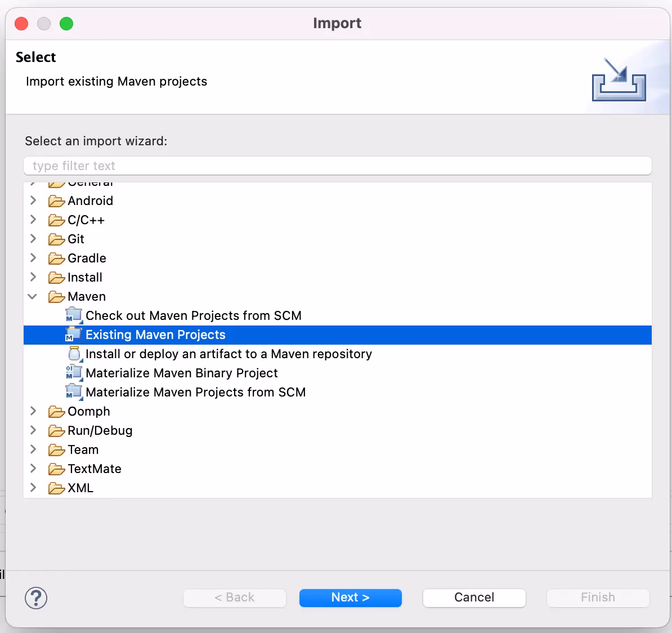Click the Materialize Maven Binary Project icon

pyautogui.click(x=74, y=373)
